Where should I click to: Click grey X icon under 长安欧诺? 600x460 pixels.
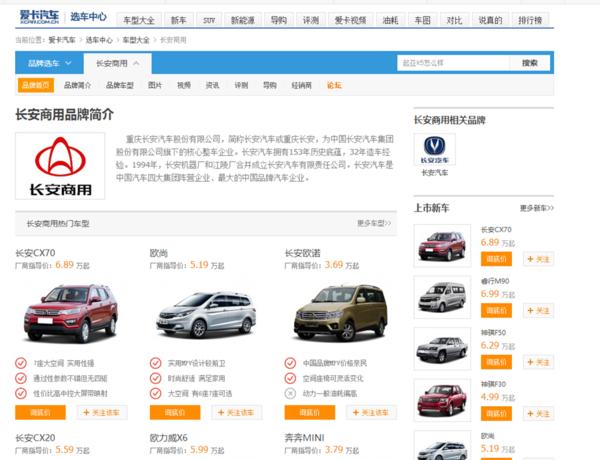tap(290, 393)
